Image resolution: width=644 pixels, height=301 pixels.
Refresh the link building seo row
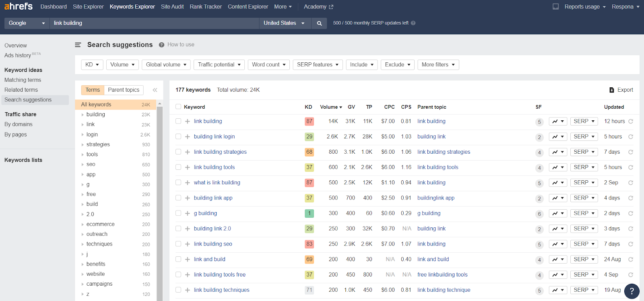tap(631, 244)
